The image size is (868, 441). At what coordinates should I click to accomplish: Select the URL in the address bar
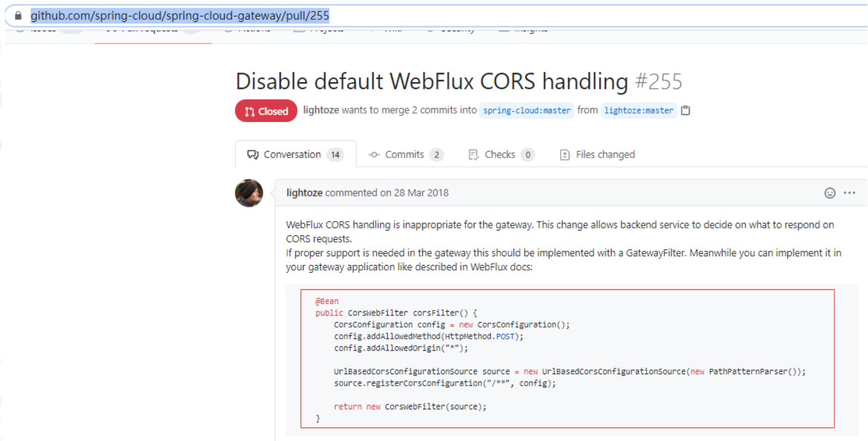pos(180,16)
